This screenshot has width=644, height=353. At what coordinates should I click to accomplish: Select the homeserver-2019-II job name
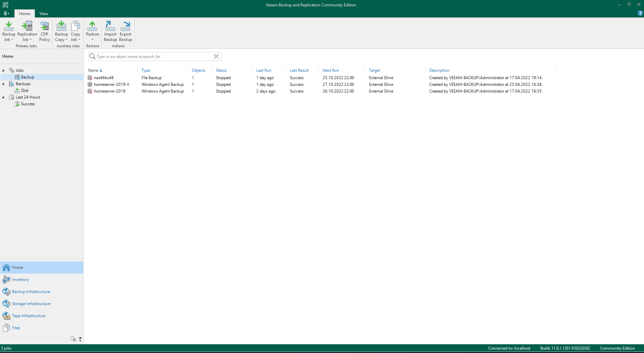pos(111,84)
